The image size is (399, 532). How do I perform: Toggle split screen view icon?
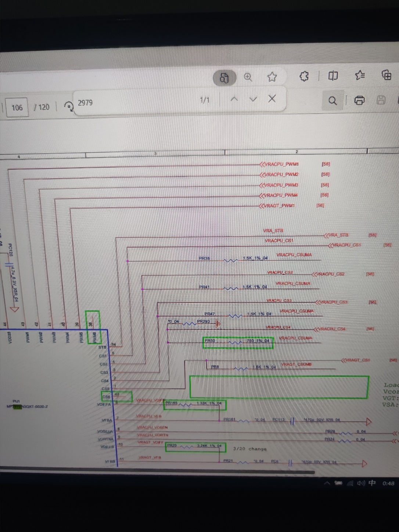pyautogui.click(x=333, y=76)
